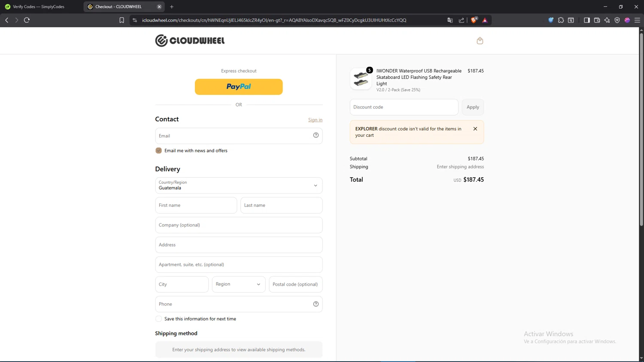The width and height of the screenshot is (644, 362).
Task: Toggle the browser sidebar panel
Action: (587, 20)
